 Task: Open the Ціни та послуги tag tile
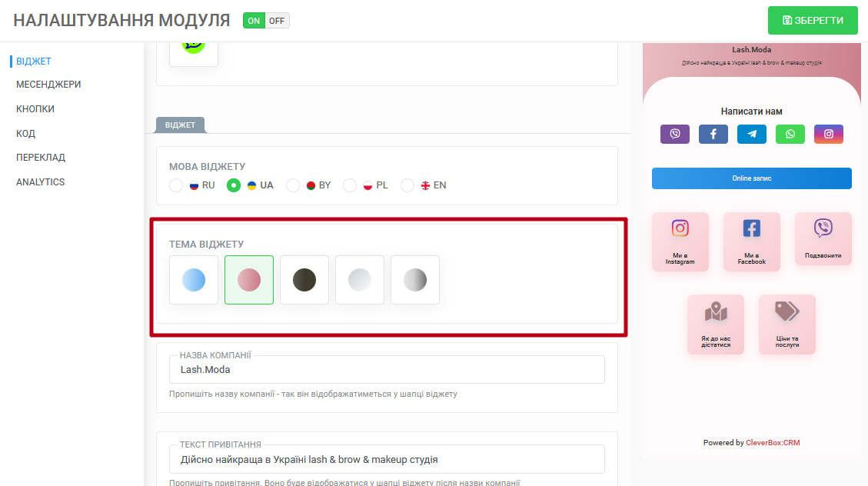click(787, 325)
